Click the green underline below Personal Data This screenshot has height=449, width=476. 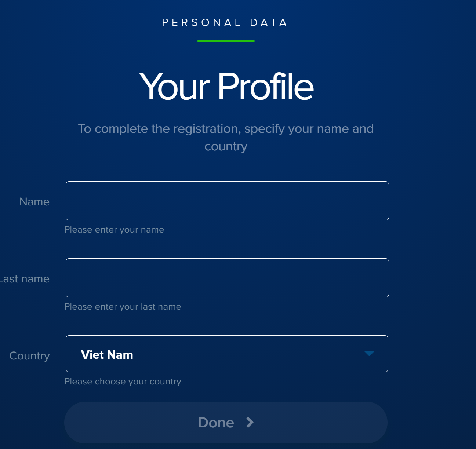point(226,41)
